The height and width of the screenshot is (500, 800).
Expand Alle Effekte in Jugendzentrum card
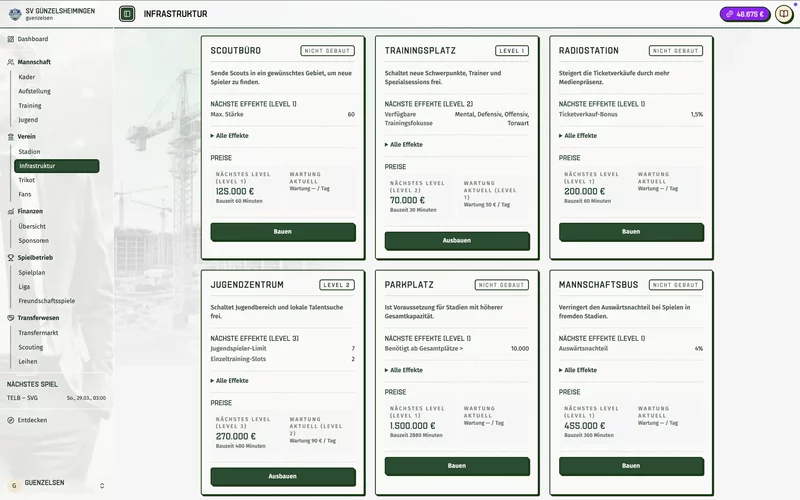(x=230, y=381)
